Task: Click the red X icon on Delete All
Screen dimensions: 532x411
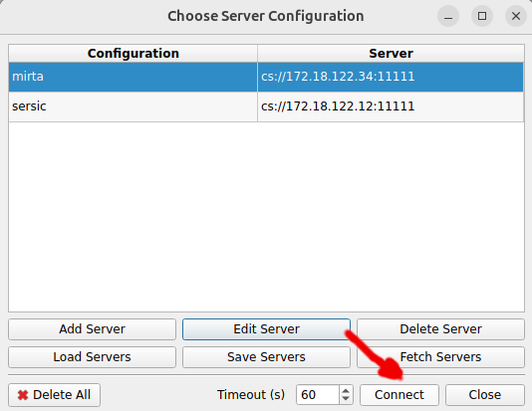Action: [x=23, y=395]
